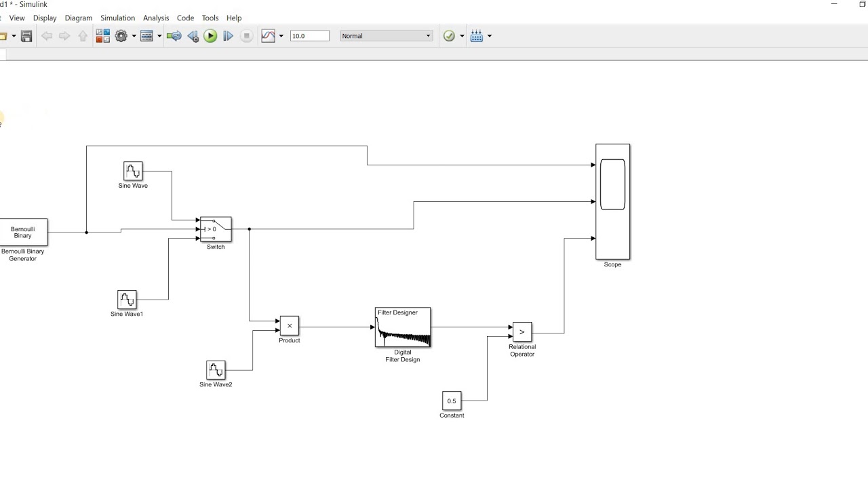Click the Model Advisor checkmark icon
This screenshot has width=868, height=488.
[449, 36]
